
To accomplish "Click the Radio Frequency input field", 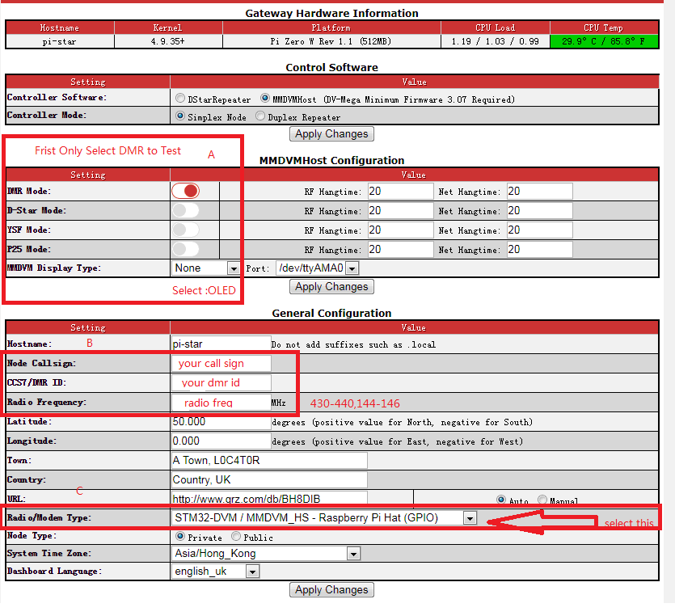I will 221,402.
